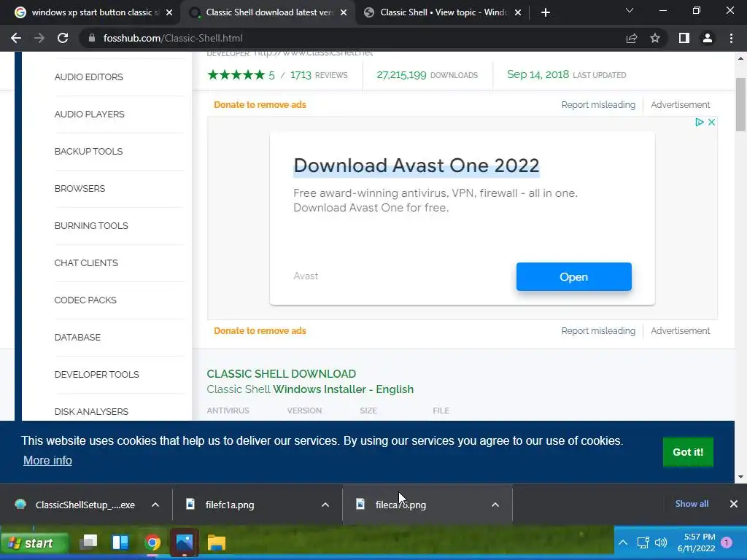This screenshot has height=560, width=747.
Task: Expand options arrow for last png download
Action: pos(495,505)
